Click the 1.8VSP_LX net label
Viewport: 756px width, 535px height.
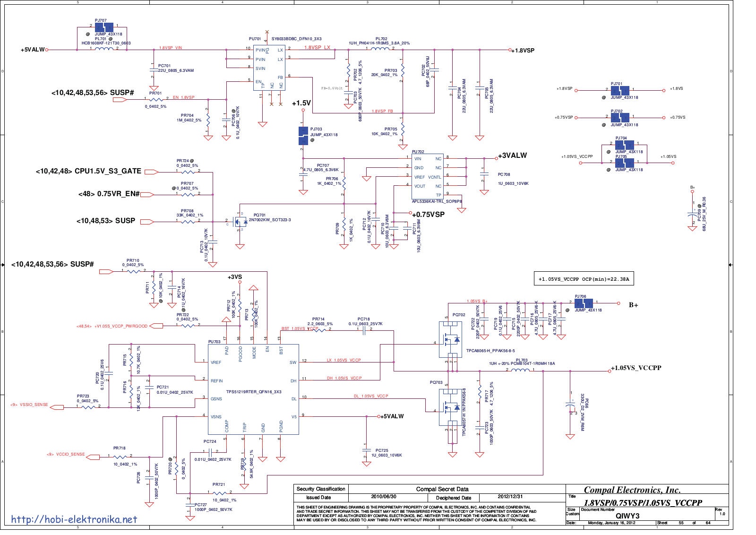point(317,47)
